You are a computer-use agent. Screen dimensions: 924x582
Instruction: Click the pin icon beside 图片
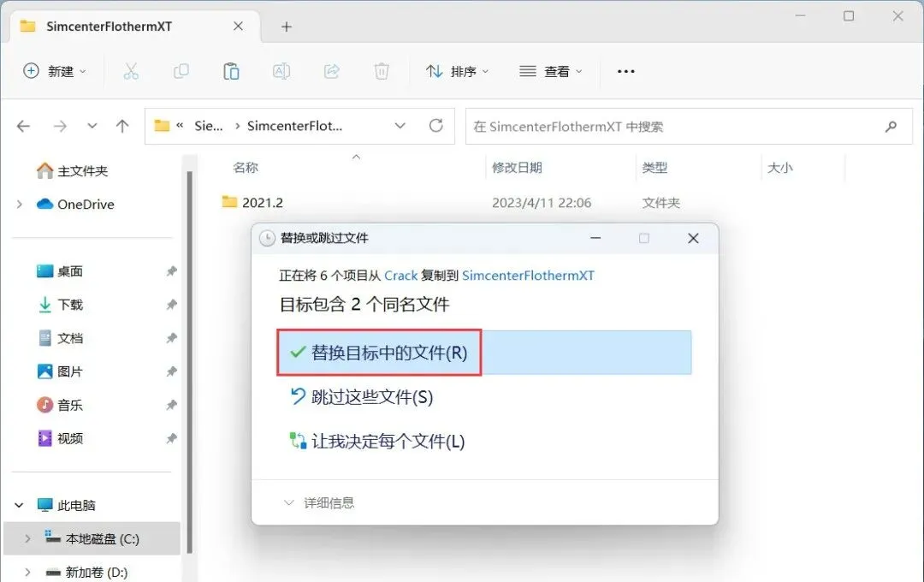pyautogui.click(x=171, y=371)
